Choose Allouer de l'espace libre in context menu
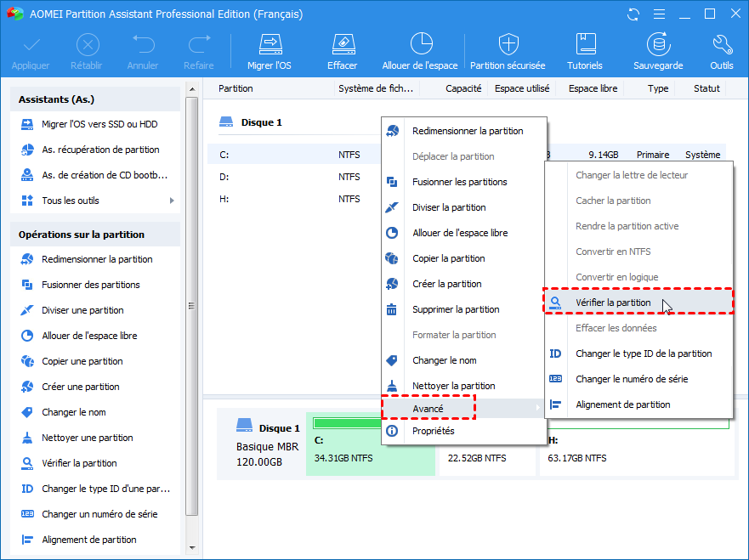This screenshot has width=749, height=560. pos(463,233)
